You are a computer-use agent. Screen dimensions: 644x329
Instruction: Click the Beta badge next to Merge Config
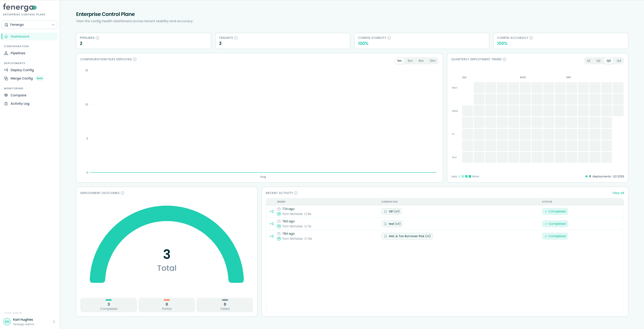click(x=40, y=78)
